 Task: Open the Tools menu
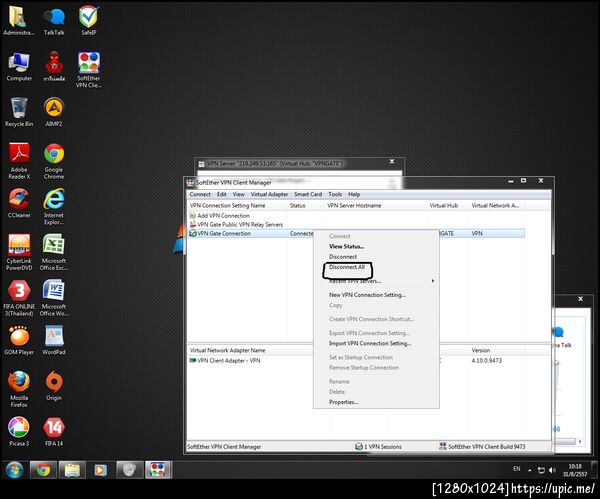pyautogui.click(x=335, y=194)
